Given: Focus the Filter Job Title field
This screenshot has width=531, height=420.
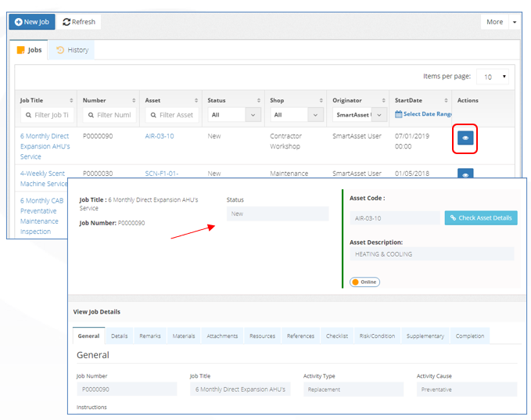Looking at the screenshot, I should click(47, 115).
